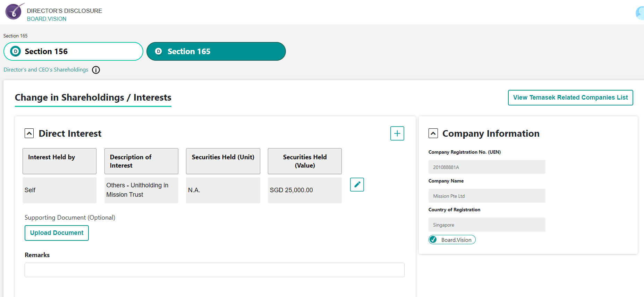
Task: Click the Upload Document button
Action: tap(57, 233)
